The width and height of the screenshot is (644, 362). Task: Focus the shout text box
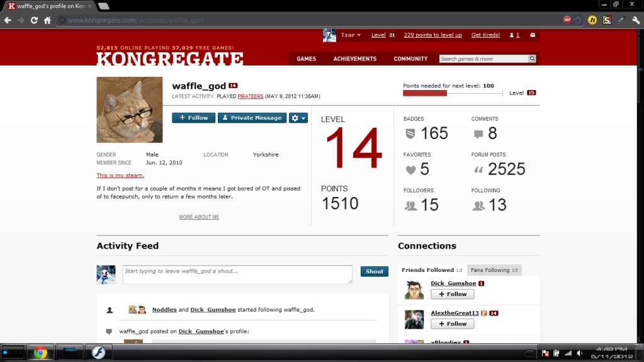point(237,274)
